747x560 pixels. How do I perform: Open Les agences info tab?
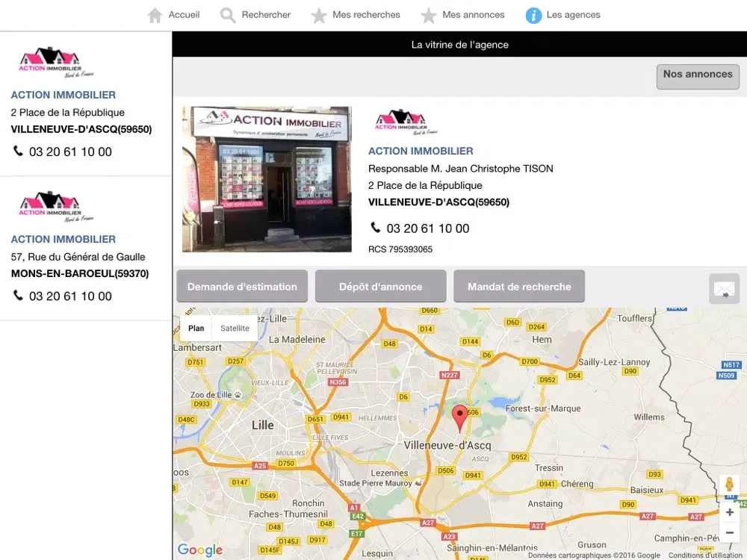tap(562, 15)
